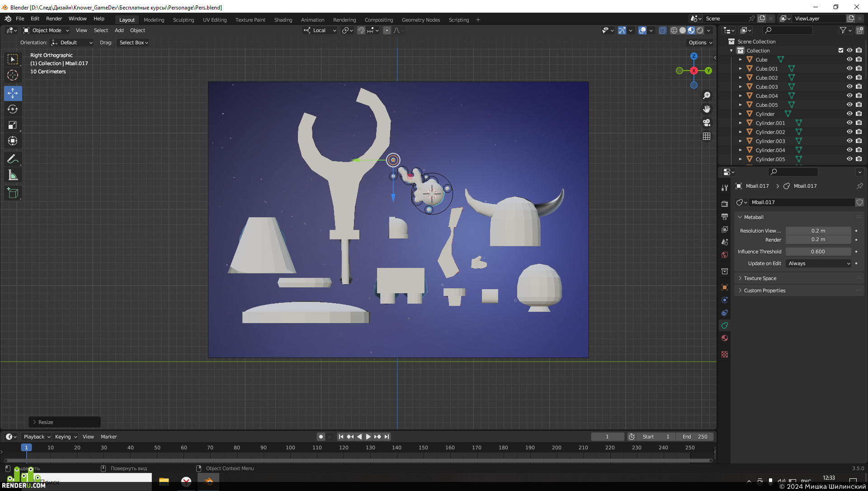Uncheck the Collection exclude checkbox
The height and width of the screenshot is (491, 868).
click(841, 50)
